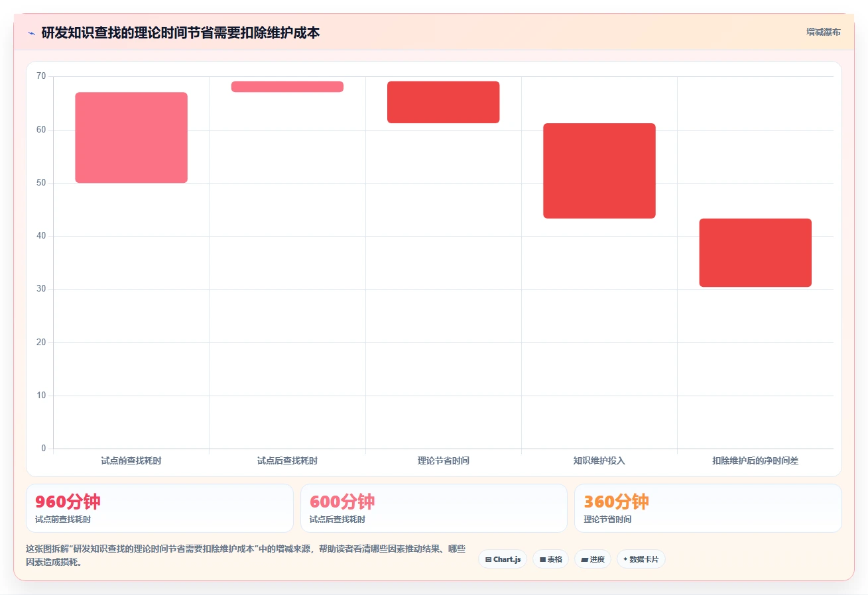Click the y-axis value 70
868x595 pixels.
41,76
